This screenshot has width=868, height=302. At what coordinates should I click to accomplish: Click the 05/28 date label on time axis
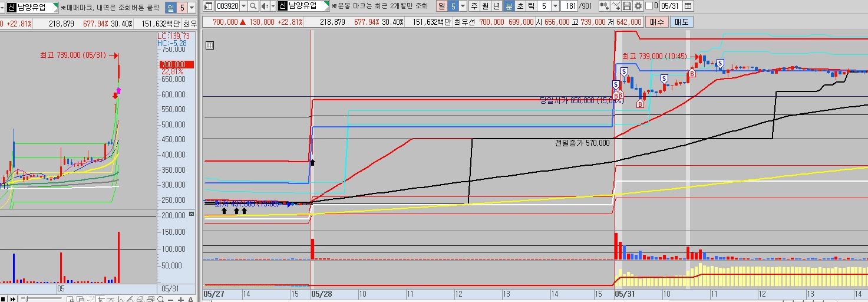[x=321, y=293]
